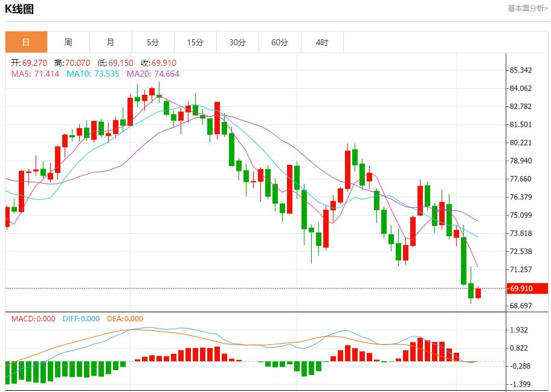The width and height of the screenshot is (551, 392).
Task: Click the DEA value label
Action: tap(125, 319)
